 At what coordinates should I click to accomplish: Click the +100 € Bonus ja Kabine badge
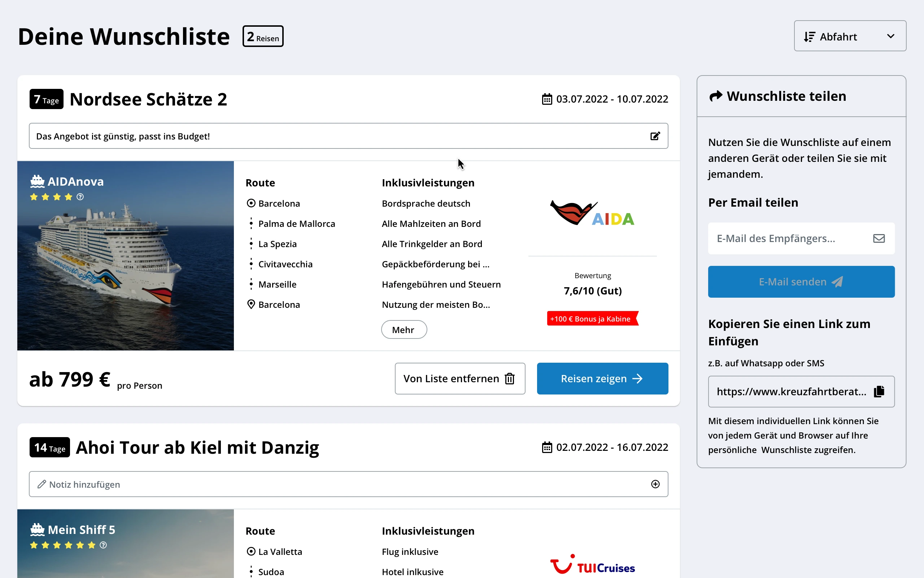(x=592, y=318)
